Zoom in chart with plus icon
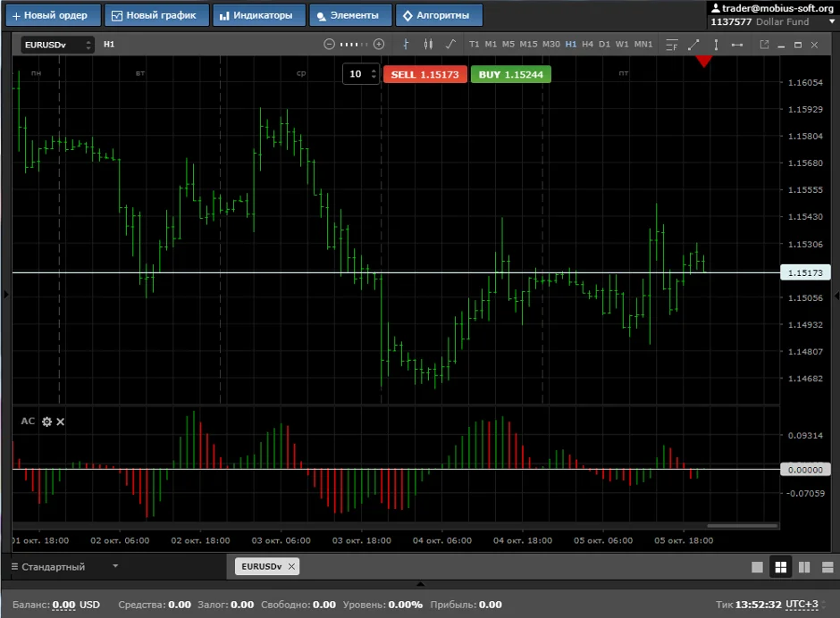Image resolution: width=840 pixels, height=618 pixels. click(379, 45)
